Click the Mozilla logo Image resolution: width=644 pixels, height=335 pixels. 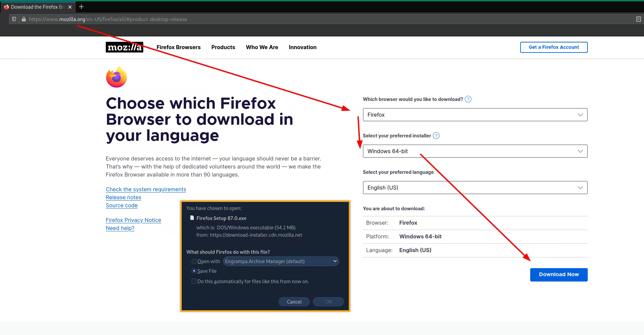point(125,47)
